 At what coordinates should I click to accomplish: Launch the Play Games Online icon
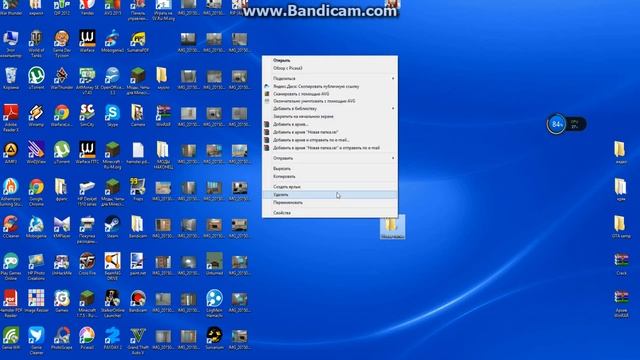coord(11,267)
